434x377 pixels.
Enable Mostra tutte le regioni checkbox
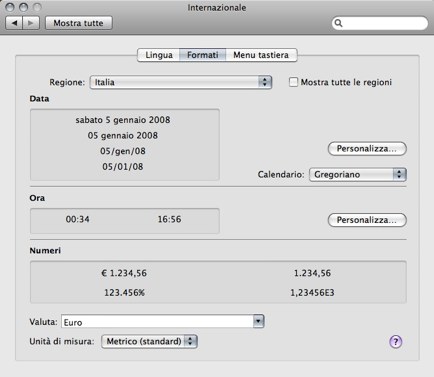pyautogui.click(x=293, y=82)
